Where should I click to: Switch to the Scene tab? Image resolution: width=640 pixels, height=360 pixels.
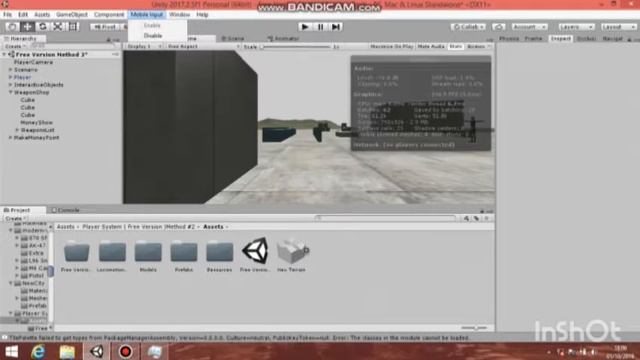click(x=232, y=38)
